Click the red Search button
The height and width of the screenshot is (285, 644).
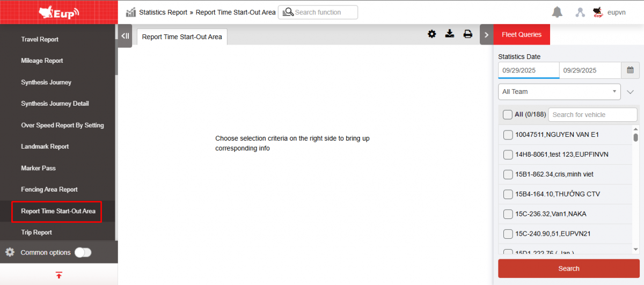tap(568, 268)
